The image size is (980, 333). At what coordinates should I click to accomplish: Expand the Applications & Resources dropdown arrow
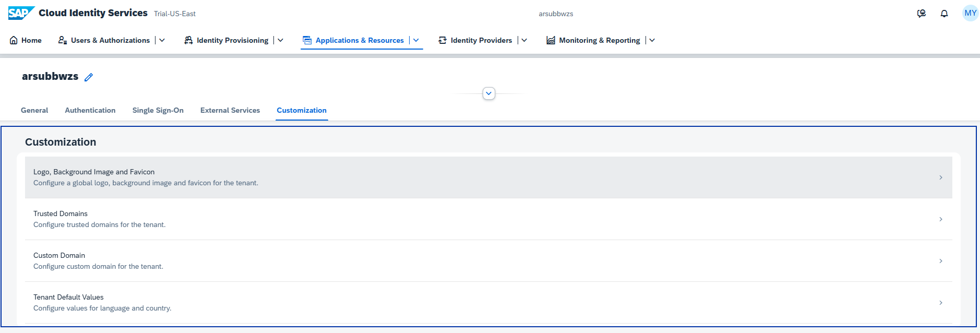coord(416,40)
